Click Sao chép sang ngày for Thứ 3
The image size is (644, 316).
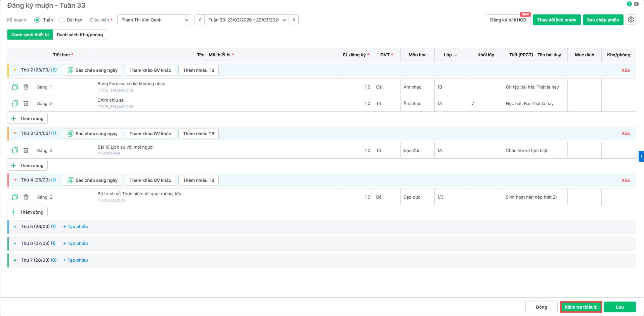(x=92, y=134)
